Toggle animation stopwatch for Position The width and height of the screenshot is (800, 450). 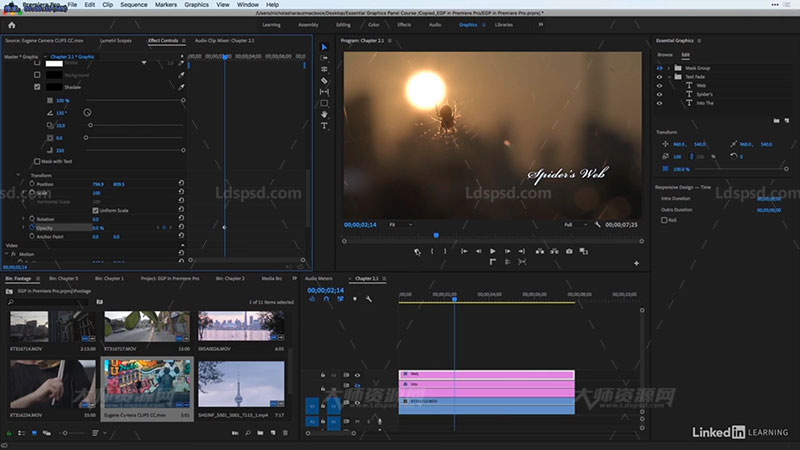(32, 184)
